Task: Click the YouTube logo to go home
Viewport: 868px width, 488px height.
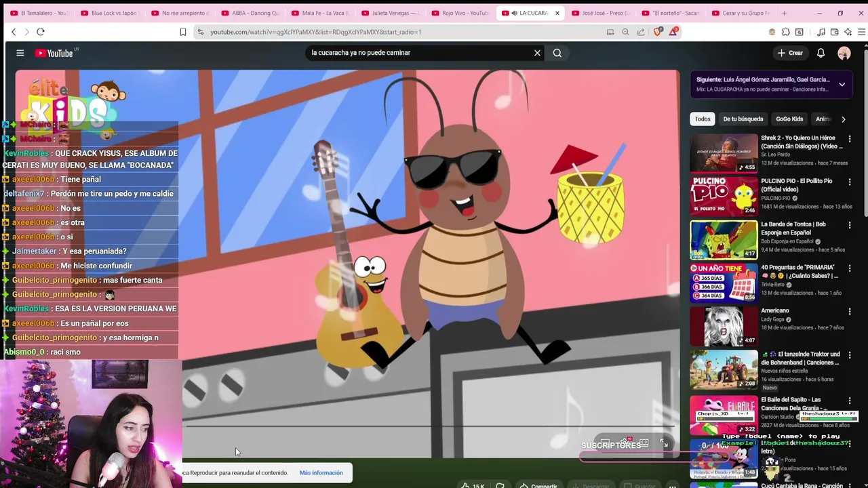Action: [x=54, y=53]
